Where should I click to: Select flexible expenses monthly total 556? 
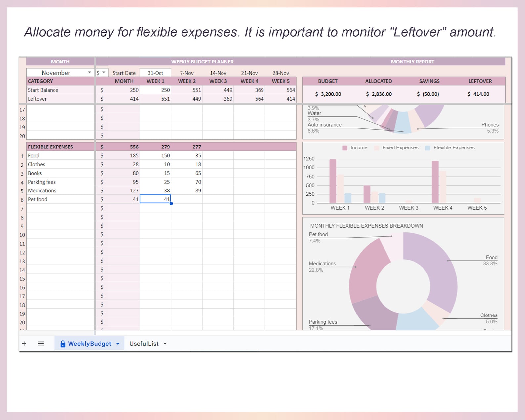click(124, 147)
